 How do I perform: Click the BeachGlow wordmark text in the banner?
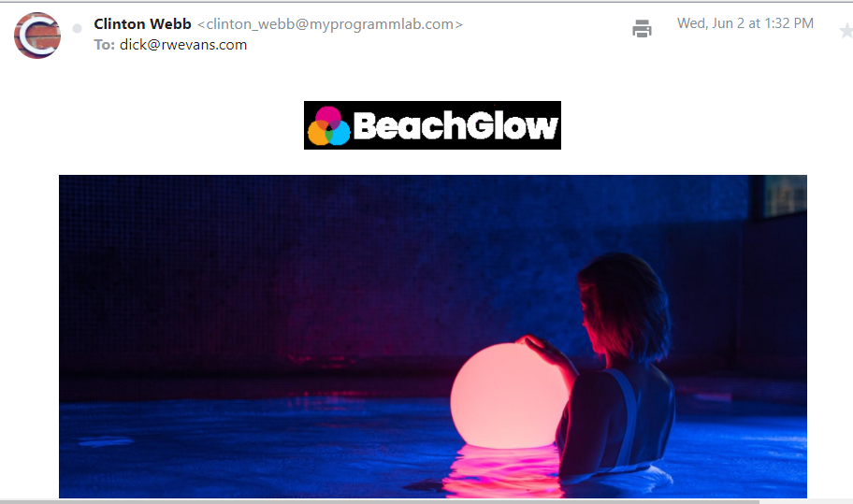pyautogui.click(x=455, y=126)
